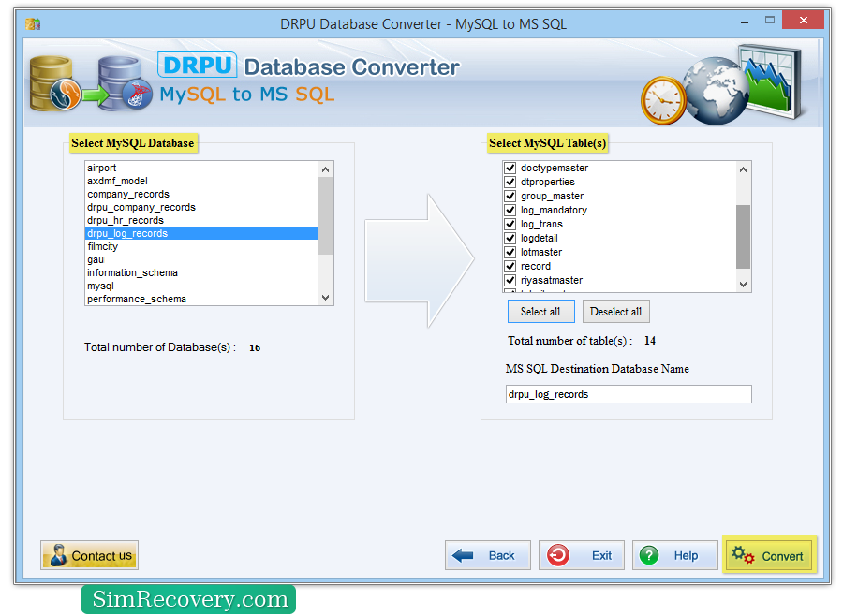Viewport: 843px width, 616px height.
Task: Click the Contact us person icon
Action: coord(58,555)
